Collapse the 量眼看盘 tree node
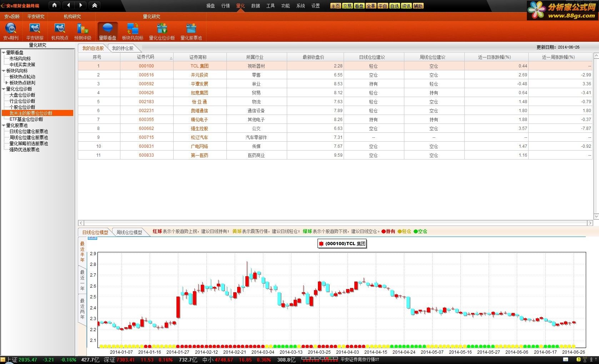Viewport: 599px width, 364px height. click(4, 52)
